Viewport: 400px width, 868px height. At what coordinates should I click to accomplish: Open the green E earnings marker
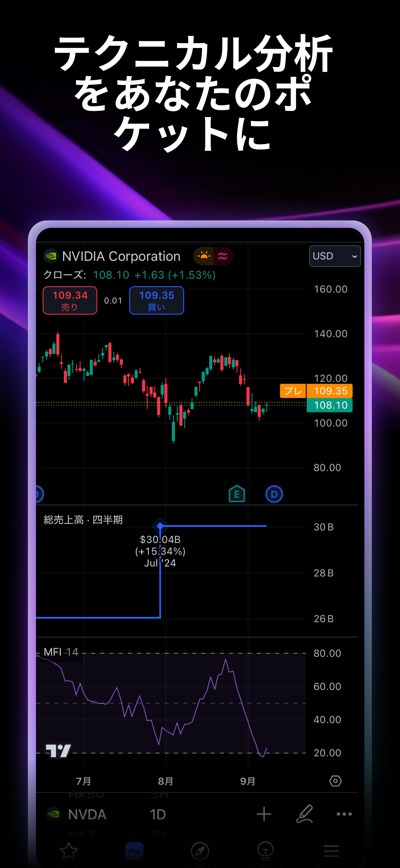(237, 494)
